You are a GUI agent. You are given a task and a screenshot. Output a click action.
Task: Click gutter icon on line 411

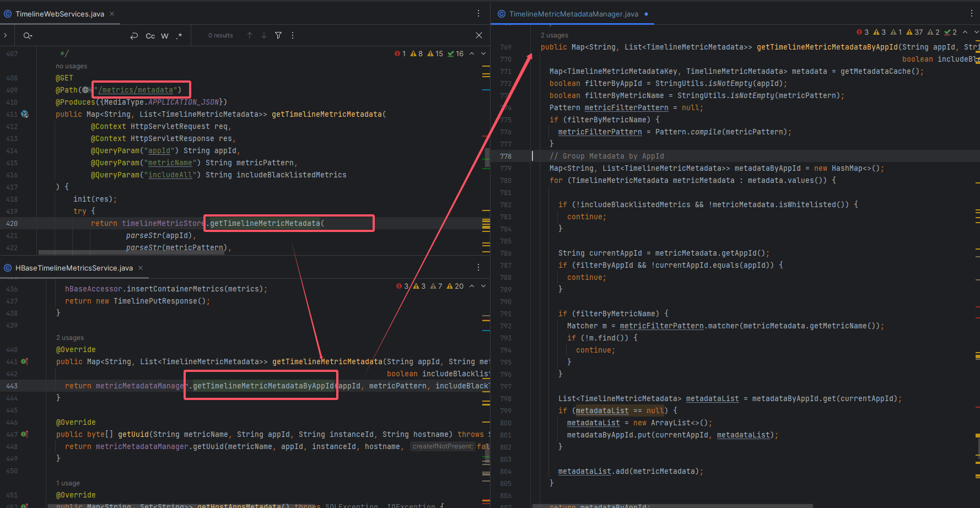point(25,114)
